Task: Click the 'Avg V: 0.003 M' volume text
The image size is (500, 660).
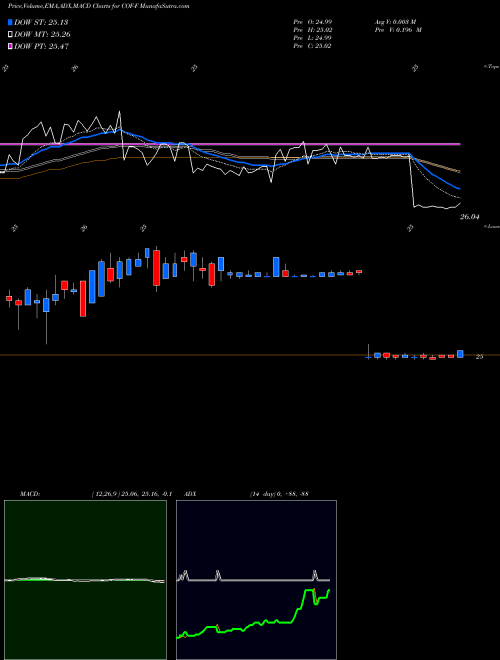Action: (x=395, y=22)
